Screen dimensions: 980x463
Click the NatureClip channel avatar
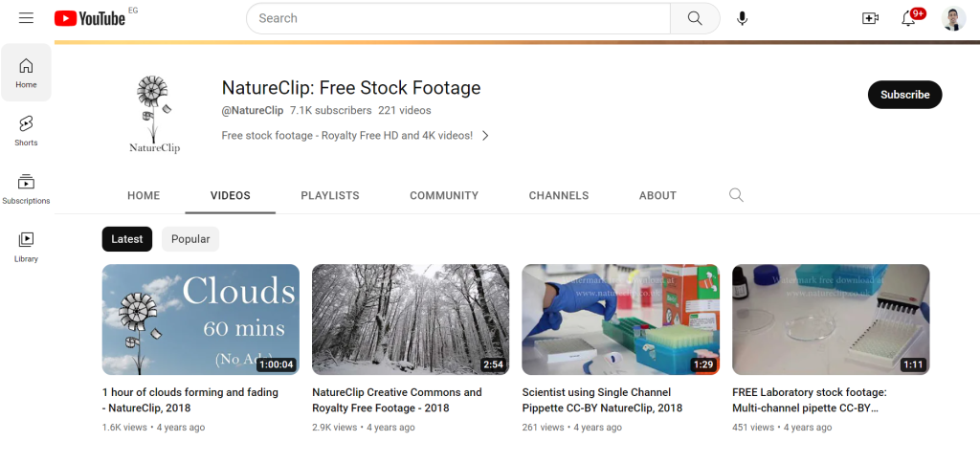click(x=154, y=115)
